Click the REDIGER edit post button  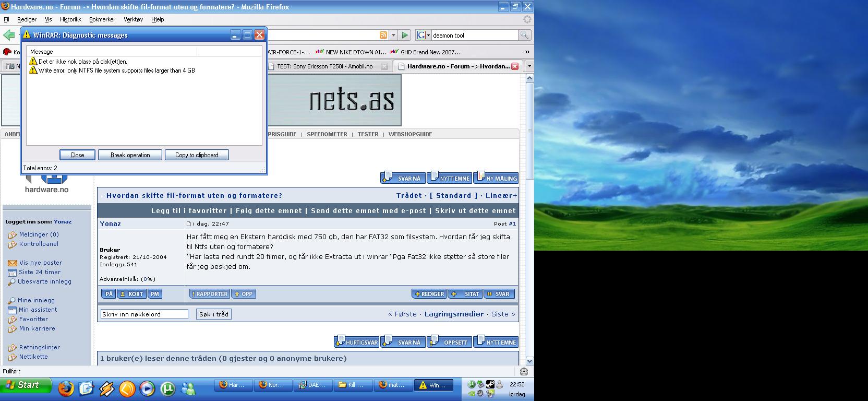click(429, 294)
